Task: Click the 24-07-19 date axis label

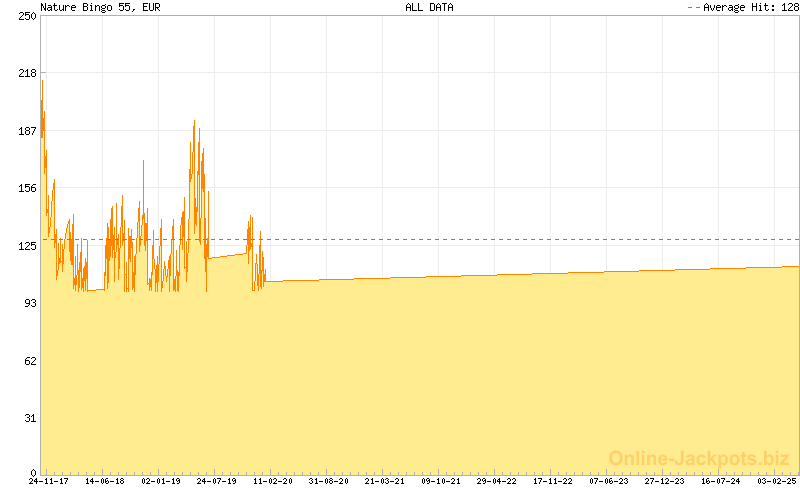Action: point(216,481)
